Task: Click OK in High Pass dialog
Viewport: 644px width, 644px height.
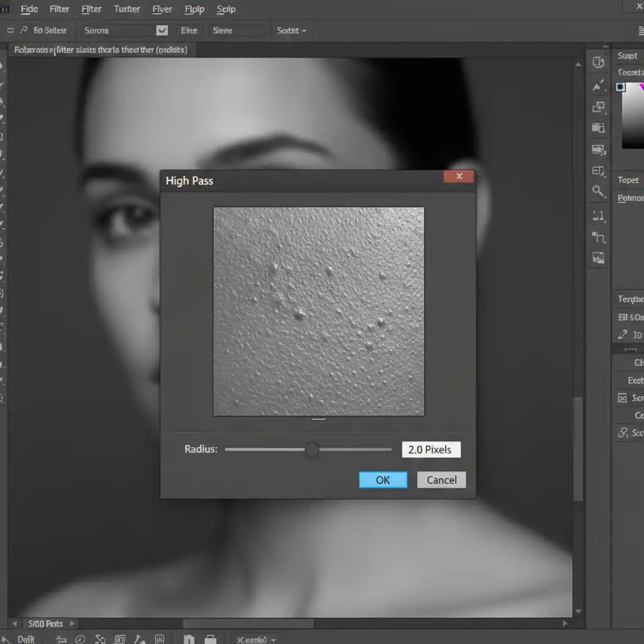Action: (382, 480)
